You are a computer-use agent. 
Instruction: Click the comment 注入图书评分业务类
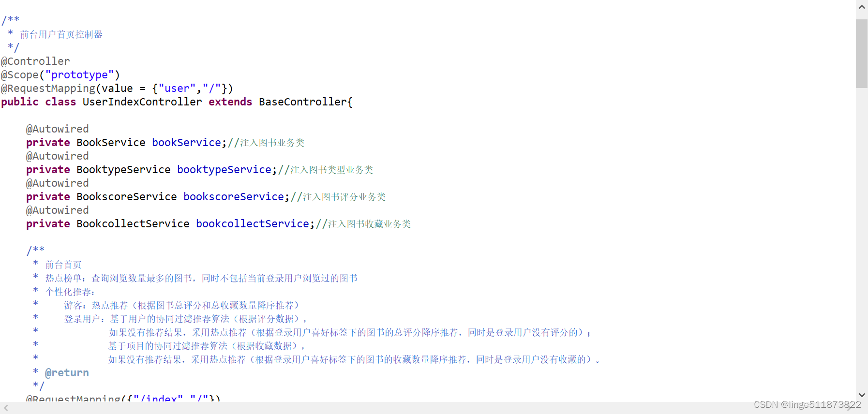tap(344, 197)
